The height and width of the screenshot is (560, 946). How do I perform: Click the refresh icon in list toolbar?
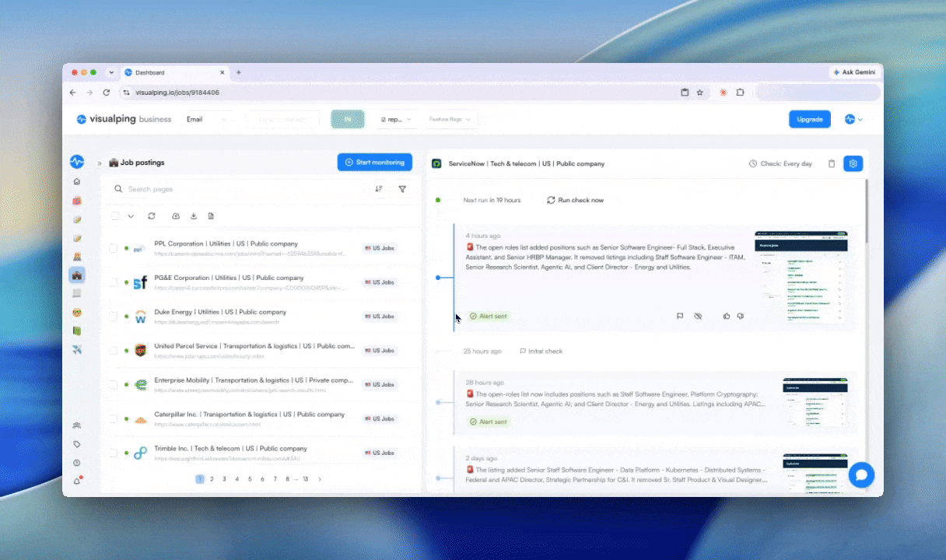[151, 216]
